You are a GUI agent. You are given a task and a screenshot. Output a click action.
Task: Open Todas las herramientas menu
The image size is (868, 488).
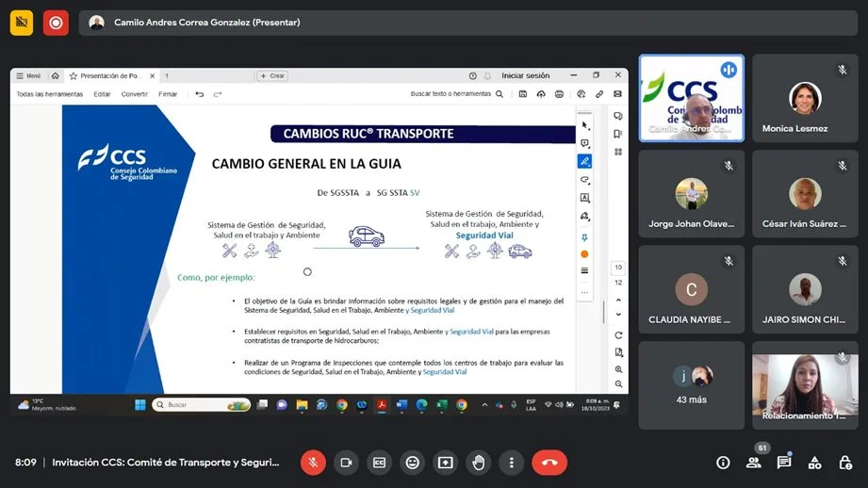(x=50, y=94)
